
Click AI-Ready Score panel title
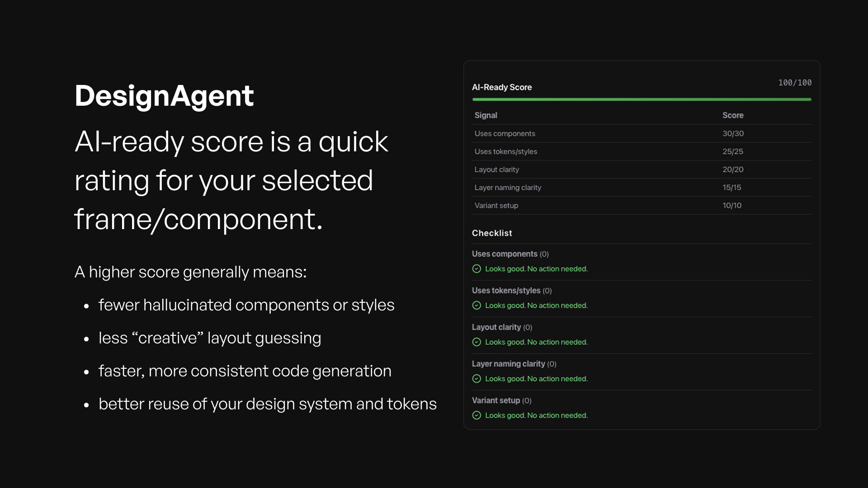[502, 87]
